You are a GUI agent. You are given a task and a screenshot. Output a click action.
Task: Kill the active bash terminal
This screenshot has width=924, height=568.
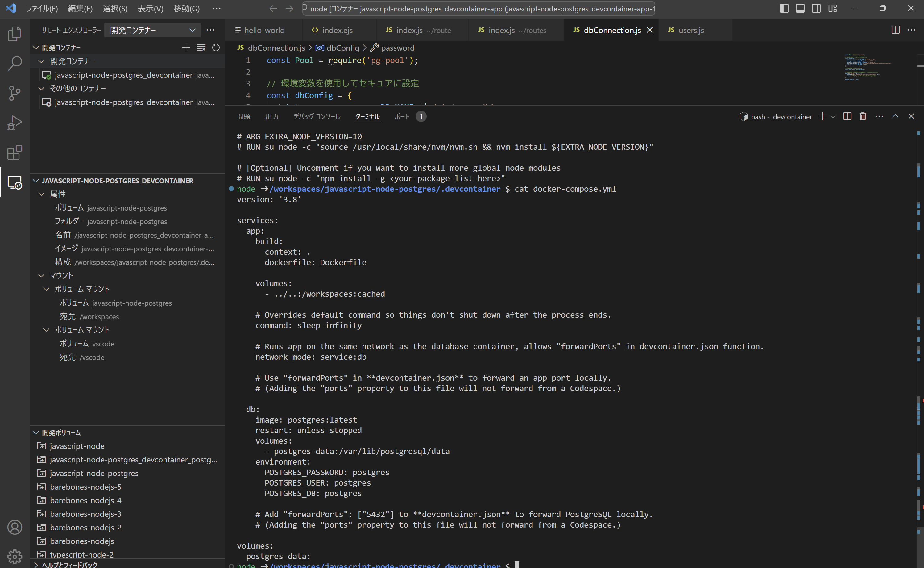(x=862, y=116)
